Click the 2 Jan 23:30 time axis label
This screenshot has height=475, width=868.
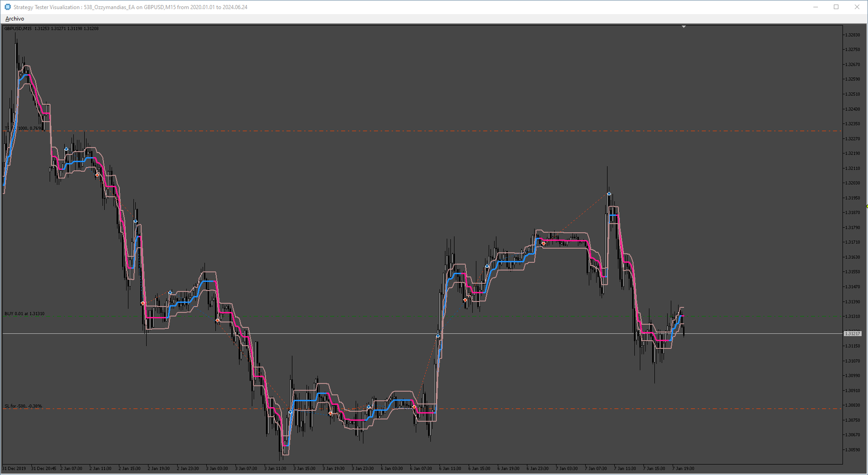click(188, 469)
